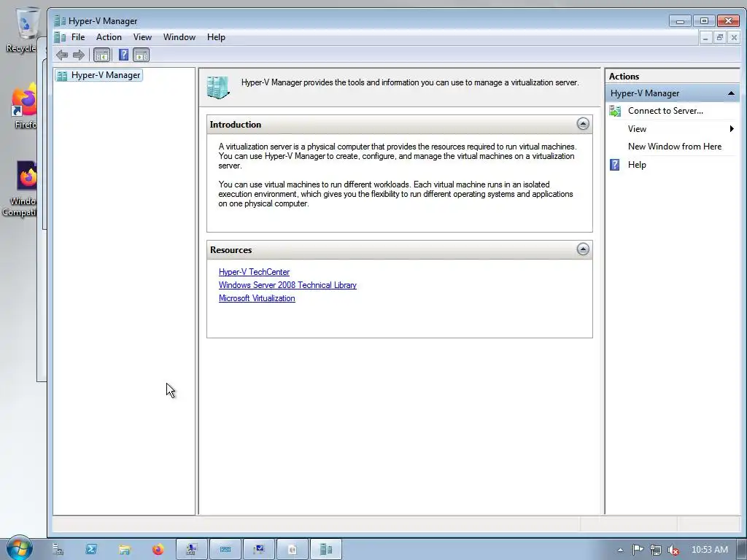Collapse the Resources section
Image resolution: width=747 pixels, height=560 pixels.
click(583, 249)
